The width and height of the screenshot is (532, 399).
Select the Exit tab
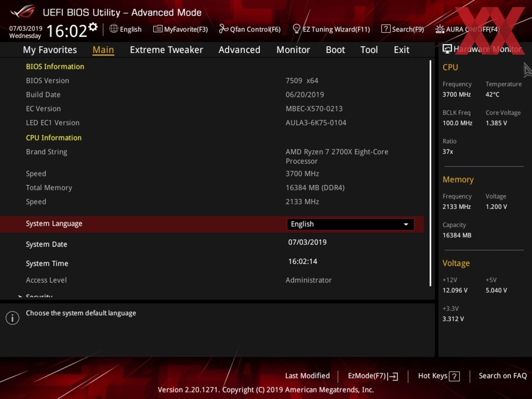(401, 50)
